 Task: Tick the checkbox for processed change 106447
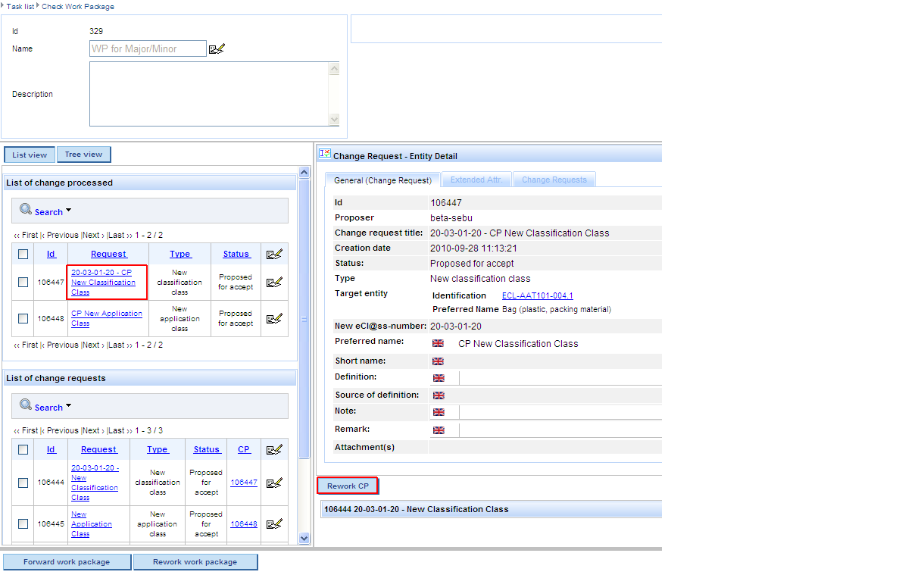23,283
